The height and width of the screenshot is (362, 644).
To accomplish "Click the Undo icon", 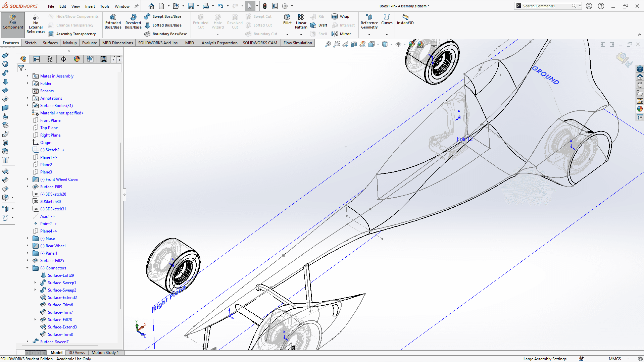I will (220, 6).
